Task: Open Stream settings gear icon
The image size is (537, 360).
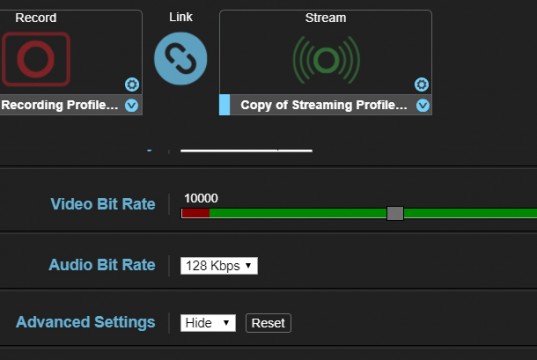Action: click(x=422, y=84)
